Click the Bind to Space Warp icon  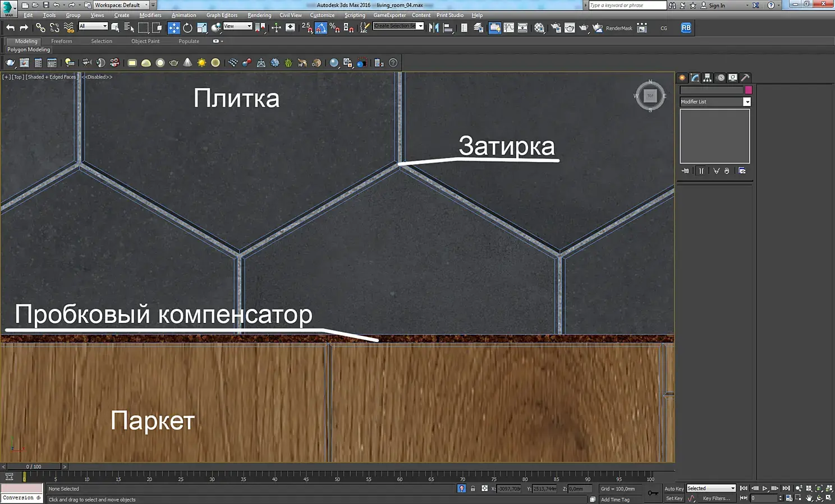pos(68,27)
